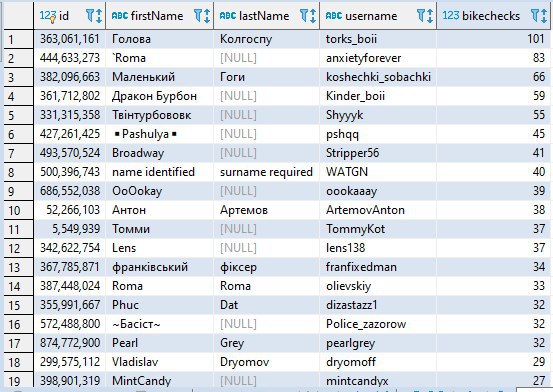Click lastName cell 'Grey'

coord(266,343)
